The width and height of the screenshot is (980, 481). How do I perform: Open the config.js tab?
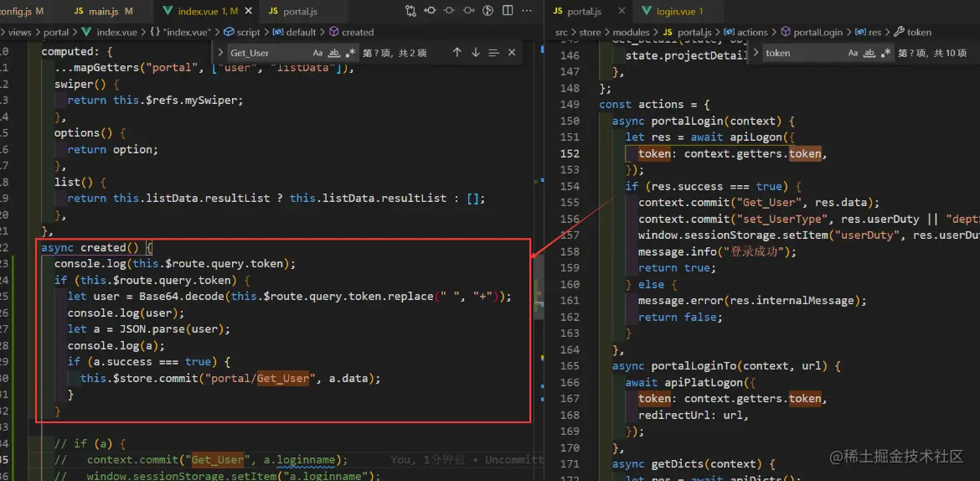(22, 11)
